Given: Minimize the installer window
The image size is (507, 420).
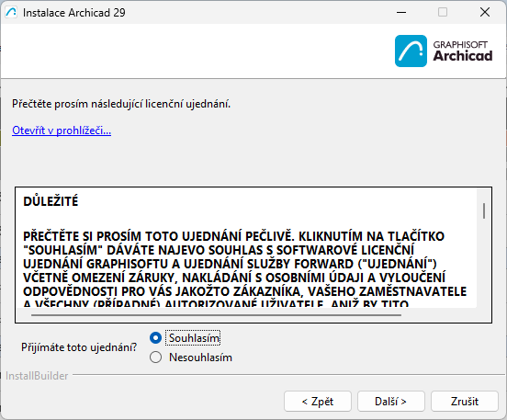Looking at the screenshot, I should (401, 13).
